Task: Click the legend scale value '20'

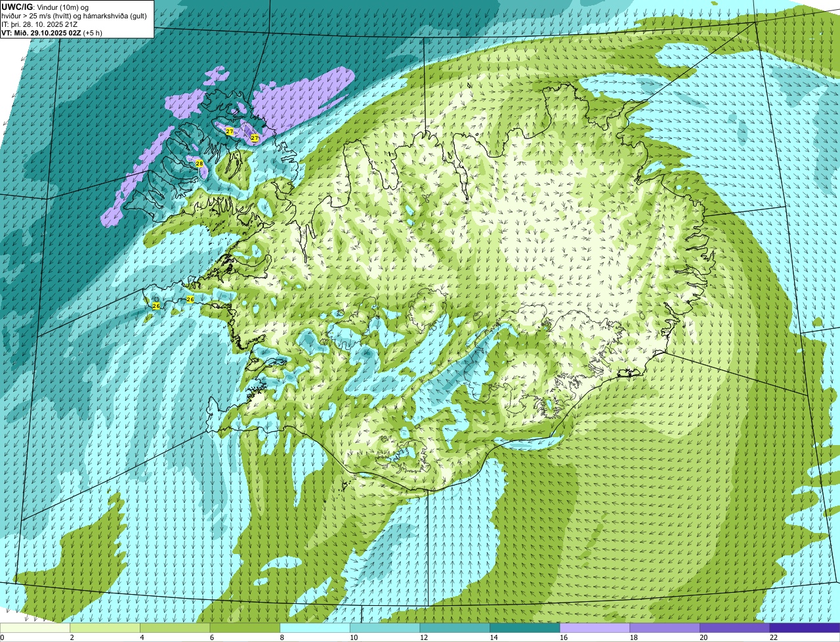Action: click(x=704, y=637)
